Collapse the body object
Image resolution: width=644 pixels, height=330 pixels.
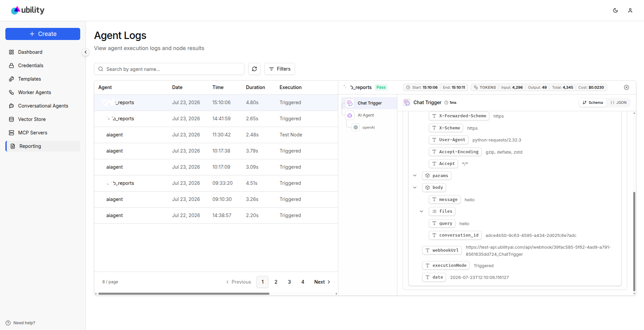(415, 188)
